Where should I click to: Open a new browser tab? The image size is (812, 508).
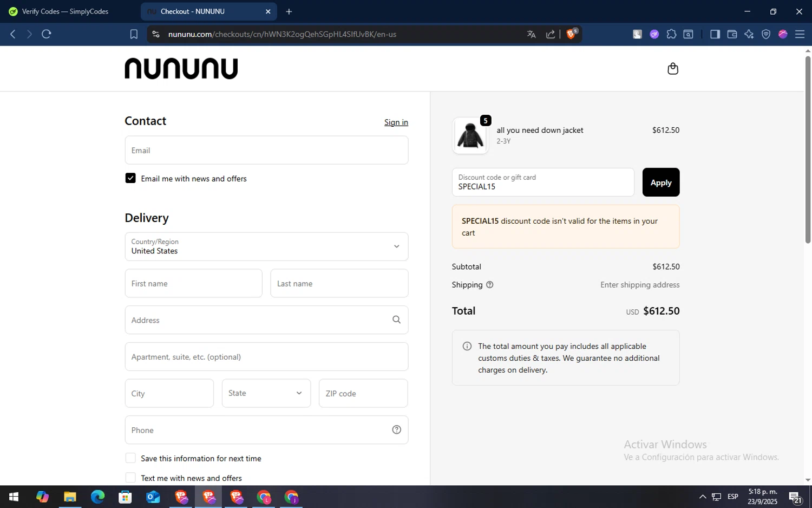[x=289, y=11]
